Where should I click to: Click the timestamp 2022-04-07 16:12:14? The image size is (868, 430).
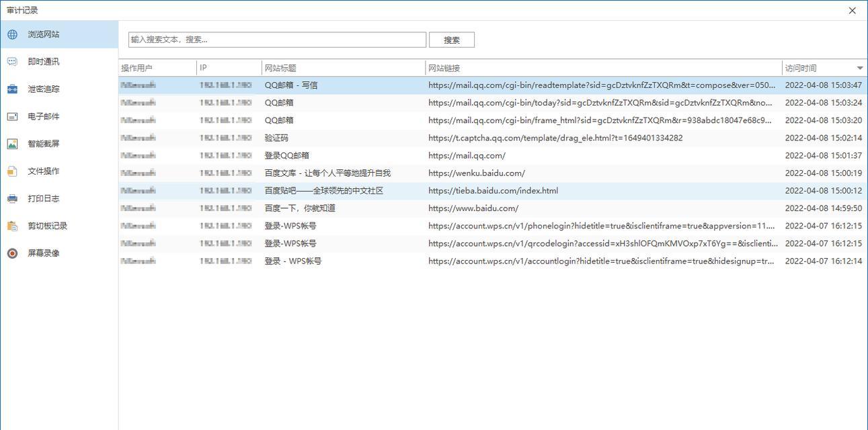click(824, 261)
